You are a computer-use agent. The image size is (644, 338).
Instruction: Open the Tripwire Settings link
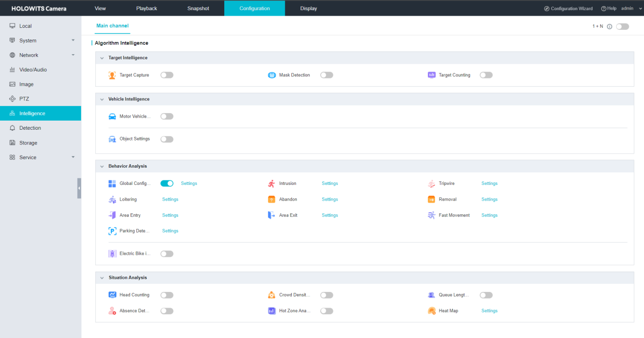(x=489, y=183)
